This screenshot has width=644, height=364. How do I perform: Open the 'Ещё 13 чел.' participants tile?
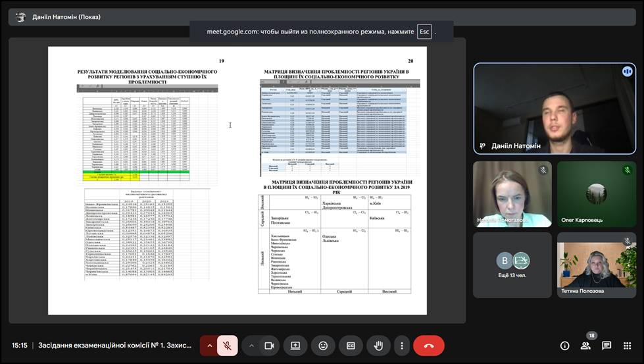pos(512,265)
